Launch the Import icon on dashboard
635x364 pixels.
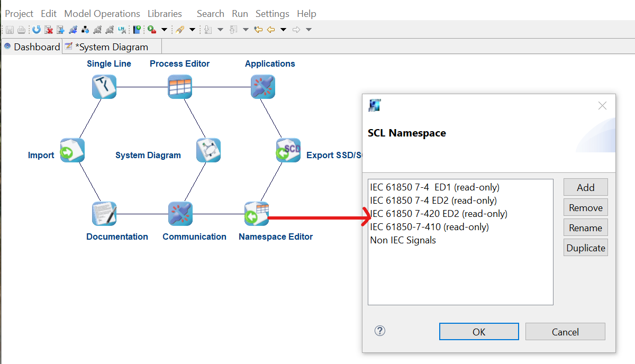[72, 151]
